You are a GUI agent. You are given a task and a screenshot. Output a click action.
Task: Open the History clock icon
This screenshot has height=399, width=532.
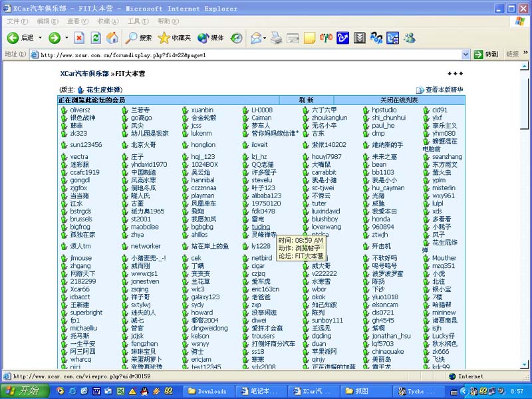pyautogui.click(x=237, y=38)
